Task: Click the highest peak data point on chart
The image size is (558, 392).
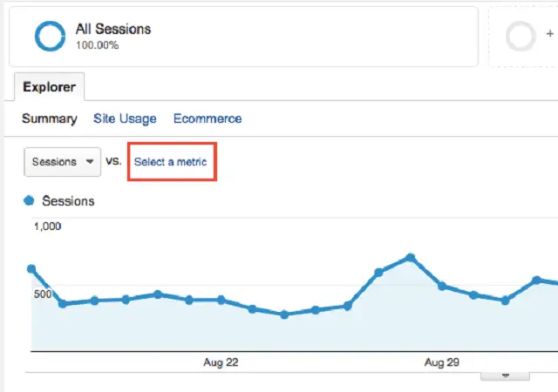Action: (x=410, y=258)
